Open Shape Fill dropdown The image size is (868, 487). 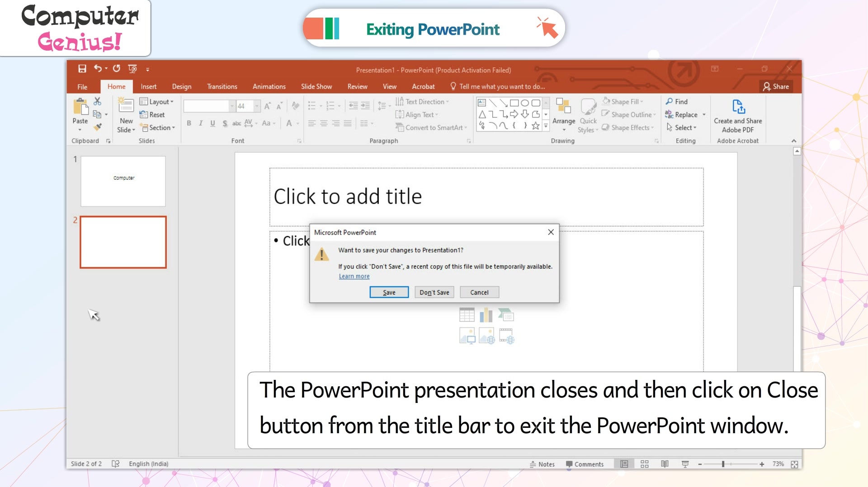623,102
